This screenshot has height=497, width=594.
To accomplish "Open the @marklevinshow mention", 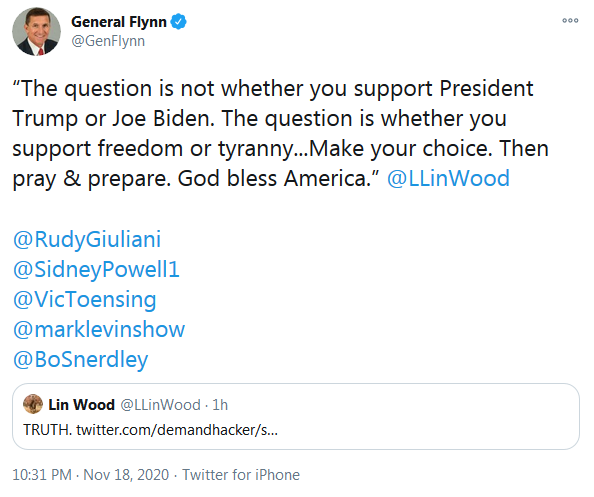I will (x=99, y=329).
